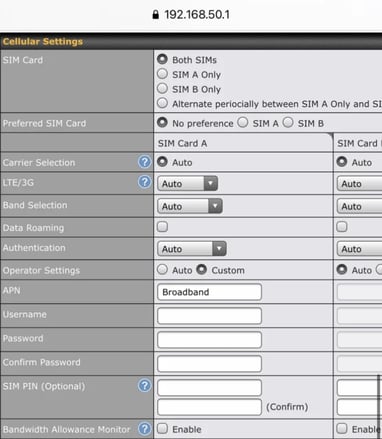The height and width of the screenshot is (439, 382).
Task: Select SIM B Only option
Action: point(162,88)
